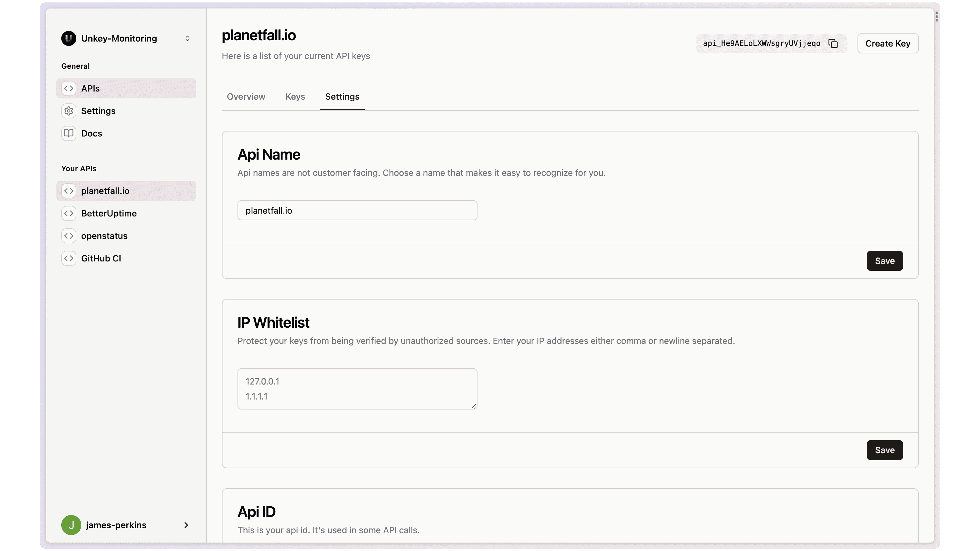980x551 pixels.
Task: Click the Unkey-Monitoring workspace avatar
Action: point(68,38)
